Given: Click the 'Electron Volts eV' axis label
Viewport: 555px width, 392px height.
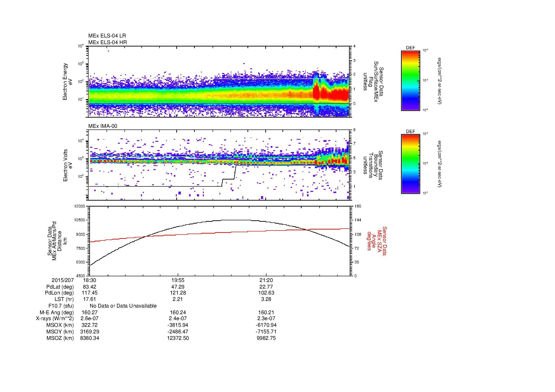Looking at the screenshot, I should 68,166.
